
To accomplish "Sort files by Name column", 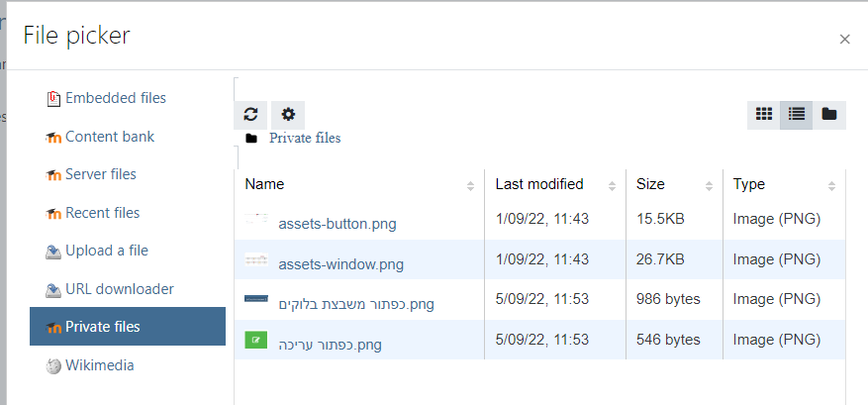I will pos(264,184).
